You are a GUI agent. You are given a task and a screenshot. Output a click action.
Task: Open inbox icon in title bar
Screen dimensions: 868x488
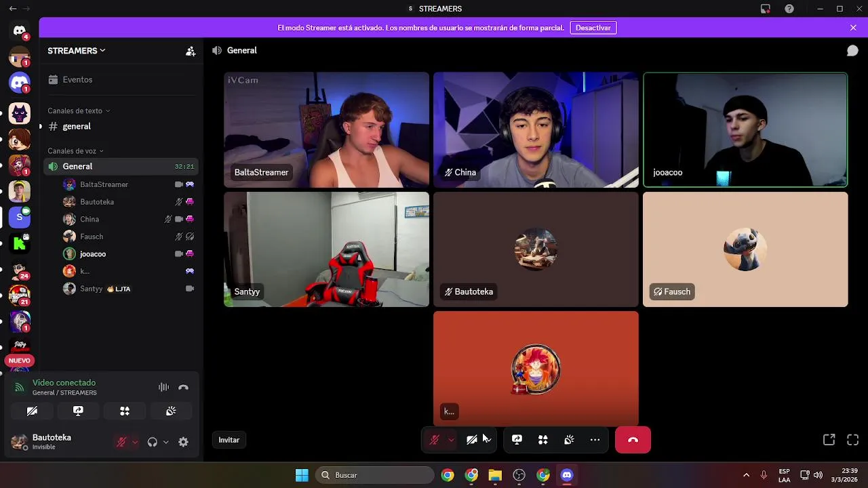pos(766,9)
